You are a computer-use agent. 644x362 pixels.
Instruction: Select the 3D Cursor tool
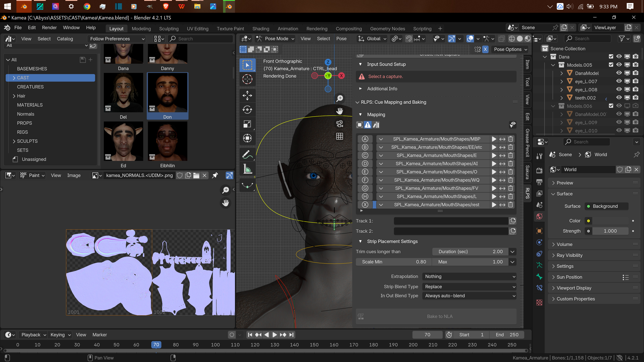[x=247, y=79]
